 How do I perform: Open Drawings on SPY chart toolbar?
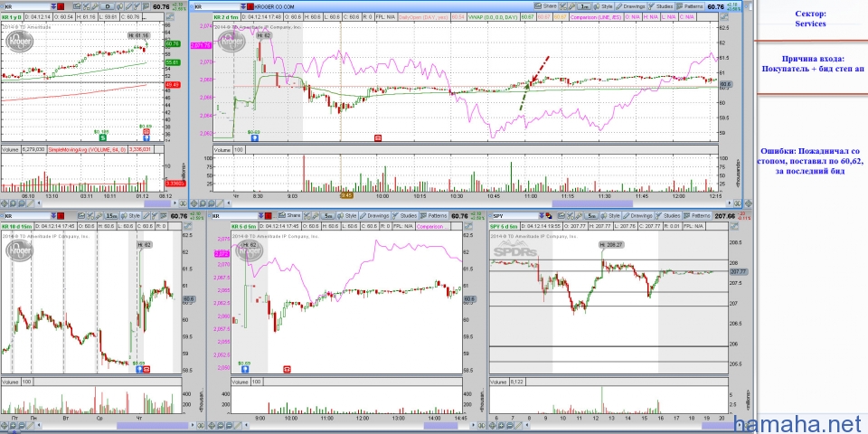click(x=637, y=215)
